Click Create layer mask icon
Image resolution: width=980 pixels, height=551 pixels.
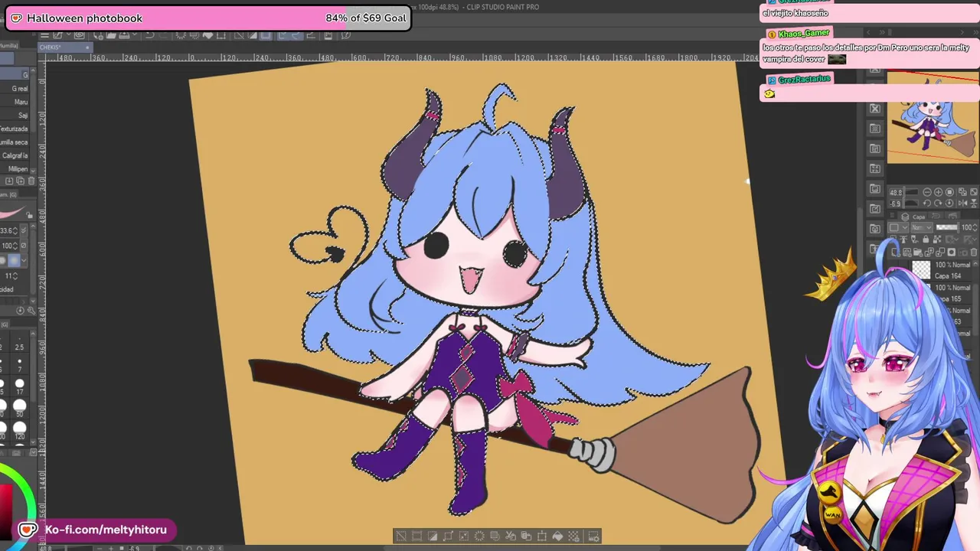952,253
